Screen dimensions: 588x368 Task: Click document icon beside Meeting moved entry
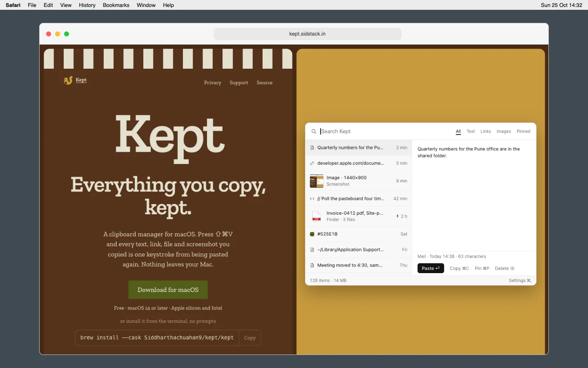312,265
